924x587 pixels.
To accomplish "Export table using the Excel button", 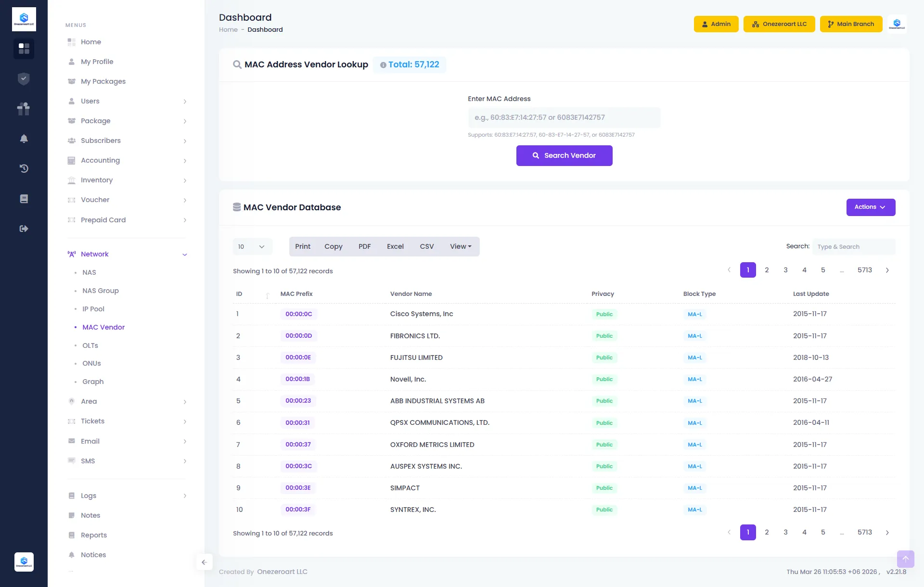I will point(395,247).
